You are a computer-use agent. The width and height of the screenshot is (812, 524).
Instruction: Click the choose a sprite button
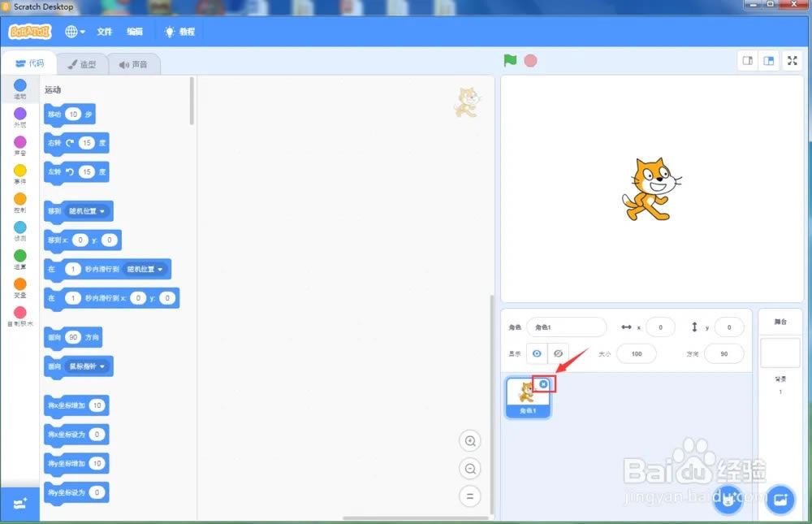pyautogui.click(x=728, y=500)
